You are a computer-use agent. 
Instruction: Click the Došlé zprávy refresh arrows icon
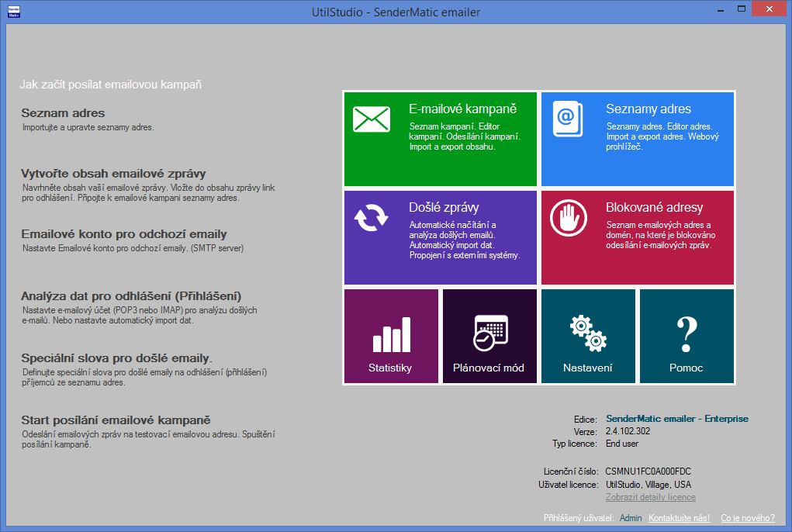[x=372, y=218]
